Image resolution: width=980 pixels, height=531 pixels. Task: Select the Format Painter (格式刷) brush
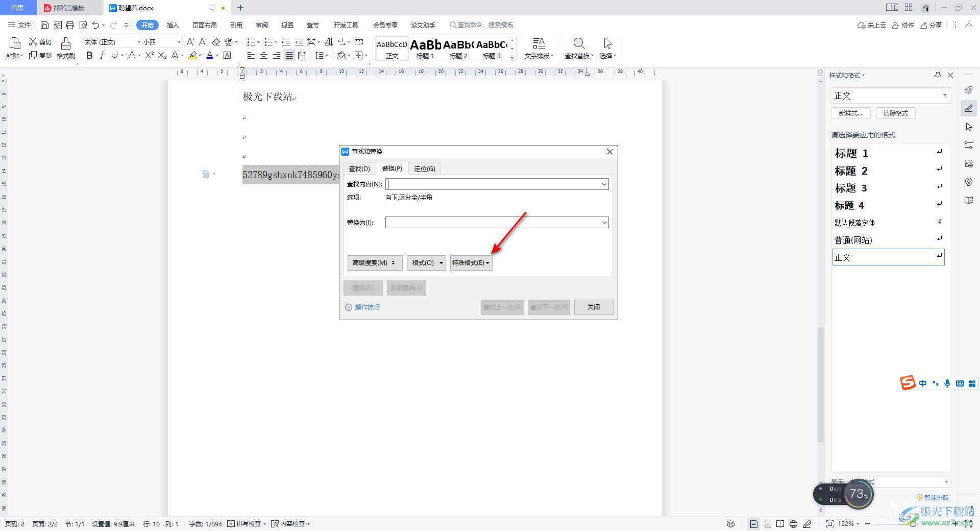point(65,44)
